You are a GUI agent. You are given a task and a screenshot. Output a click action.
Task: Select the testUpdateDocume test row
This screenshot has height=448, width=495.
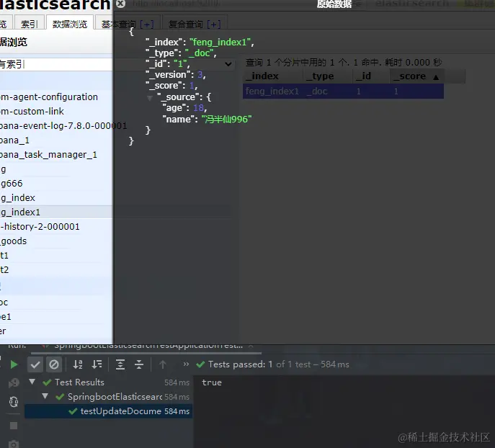coord(108,411)
